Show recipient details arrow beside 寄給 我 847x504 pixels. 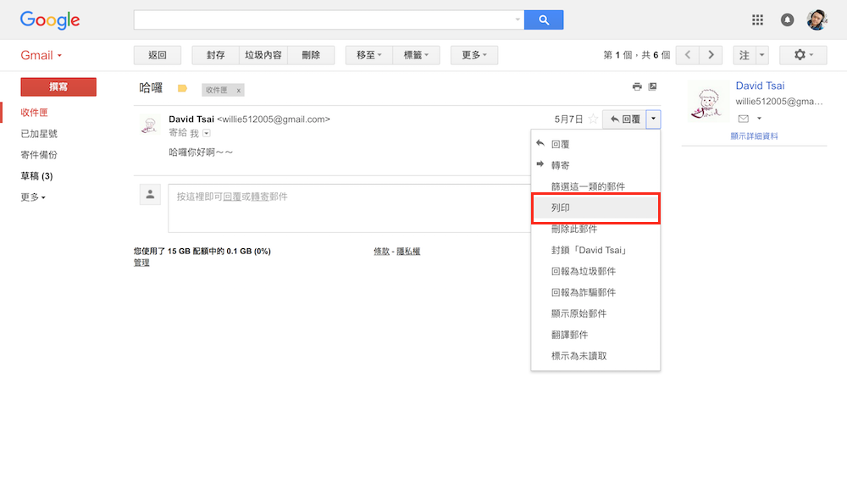[x=207, y=133]
